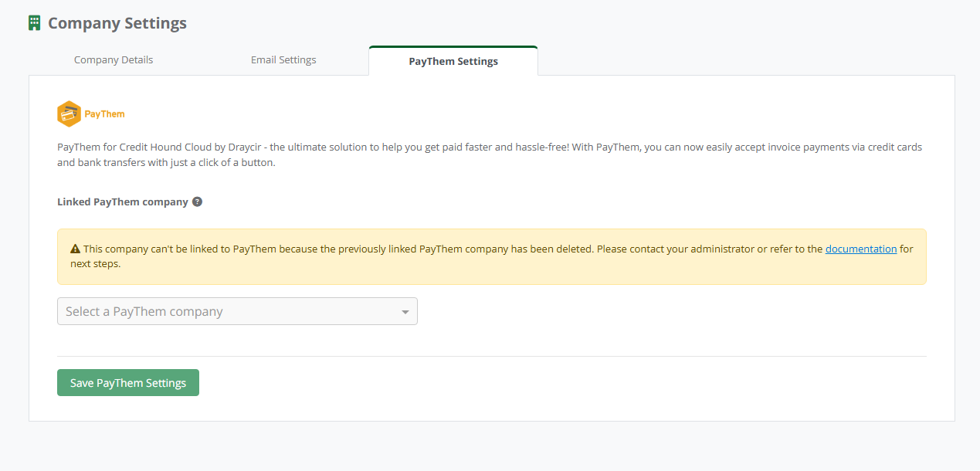This screenshot has height=471, width=980.
Task: Click the PayThem hexagon logo
Action: 69,114
